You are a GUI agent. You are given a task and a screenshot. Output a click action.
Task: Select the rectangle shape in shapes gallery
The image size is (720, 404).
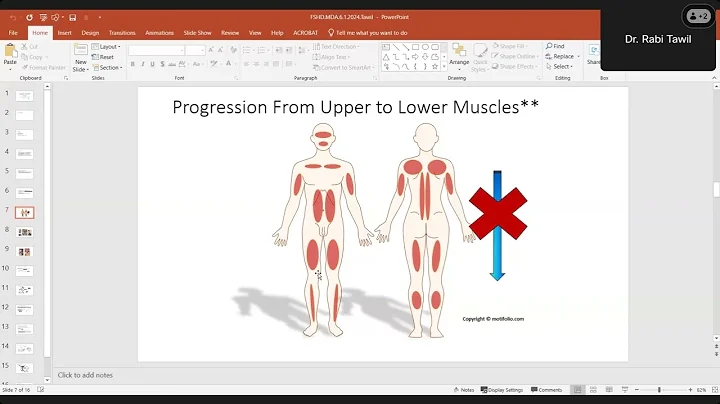click(x=416, y=47)
